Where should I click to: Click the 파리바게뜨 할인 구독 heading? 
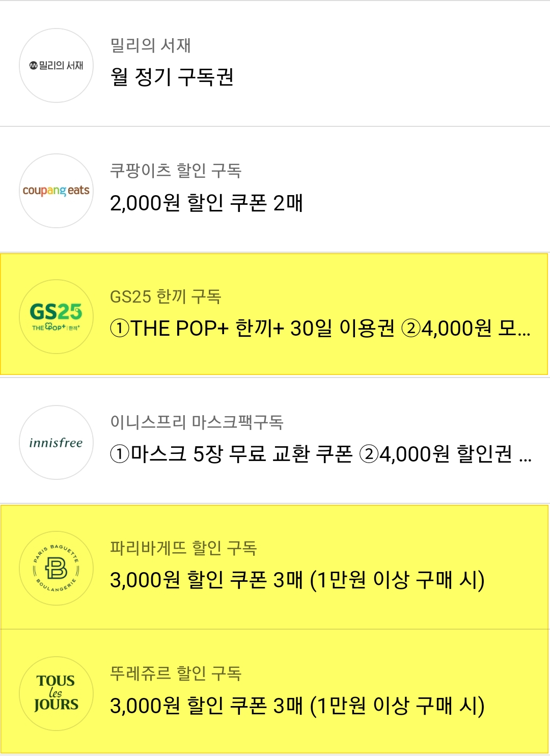tap(183, 548)
